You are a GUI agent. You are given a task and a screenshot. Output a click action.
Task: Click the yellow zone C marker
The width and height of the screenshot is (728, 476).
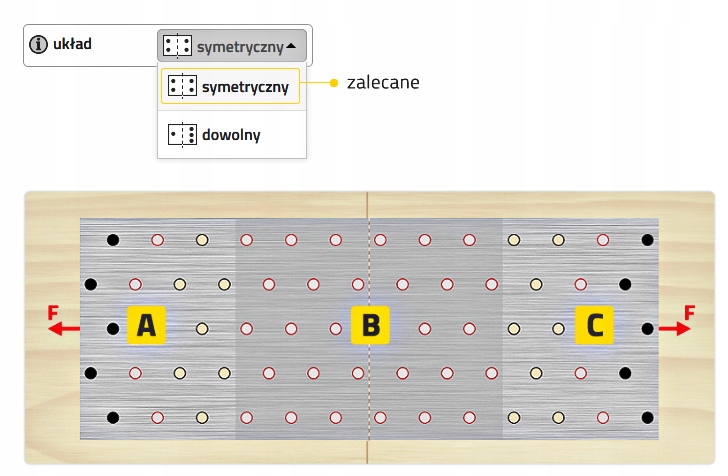point(594,326)
